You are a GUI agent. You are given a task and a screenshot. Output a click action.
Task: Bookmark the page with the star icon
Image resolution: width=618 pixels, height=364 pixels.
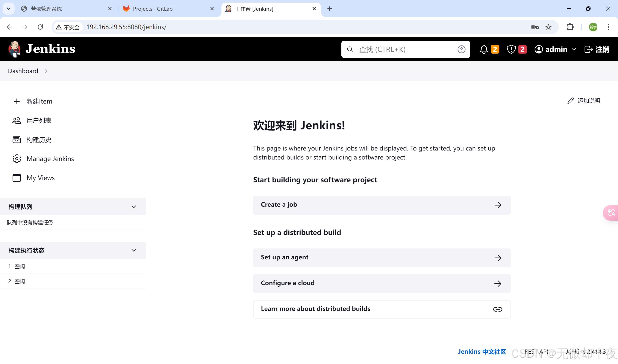coord(548,27)
